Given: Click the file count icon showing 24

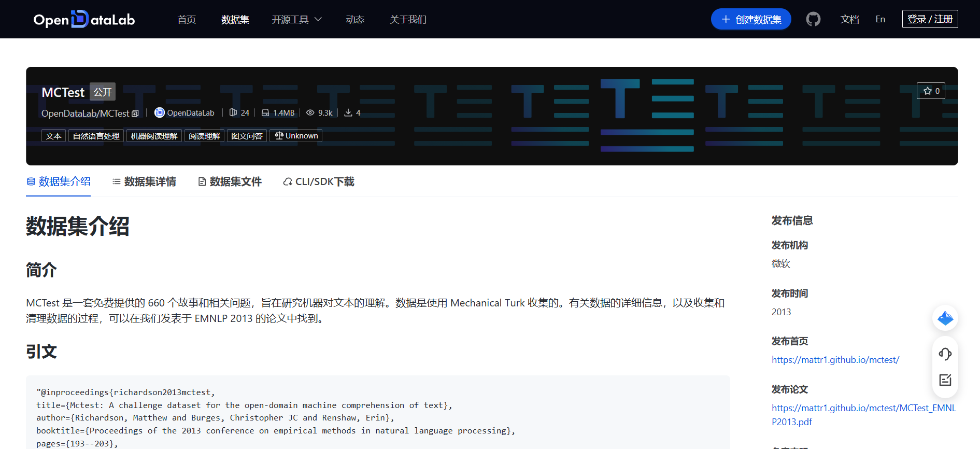Looking at the screenshot, I should pos(233,113).
